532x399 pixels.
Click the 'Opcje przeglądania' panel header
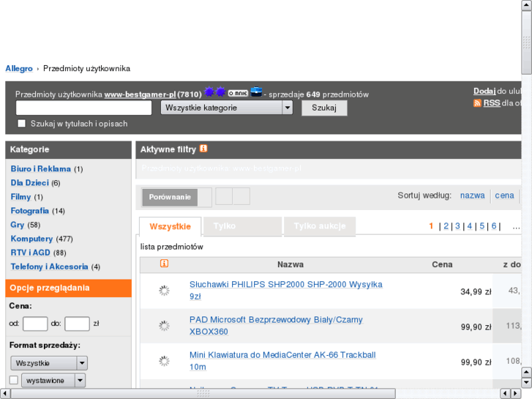69,288
